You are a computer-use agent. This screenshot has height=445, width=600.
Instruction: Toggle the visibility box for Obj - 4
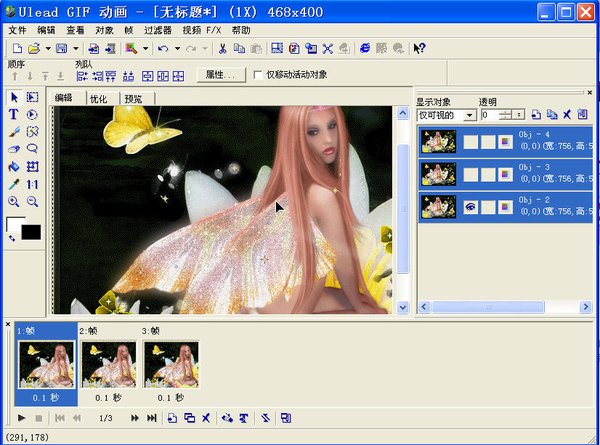pos(469,142)
